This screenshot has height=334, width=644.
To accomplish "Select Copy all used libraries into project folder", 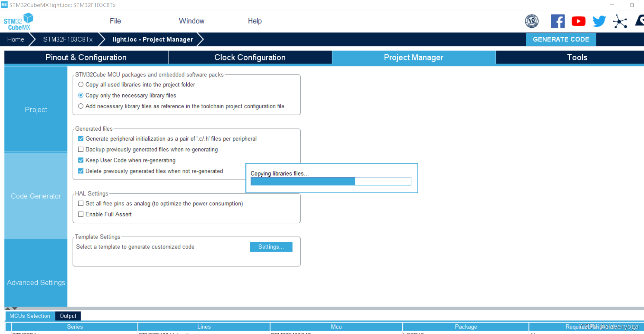I will 81,84.
